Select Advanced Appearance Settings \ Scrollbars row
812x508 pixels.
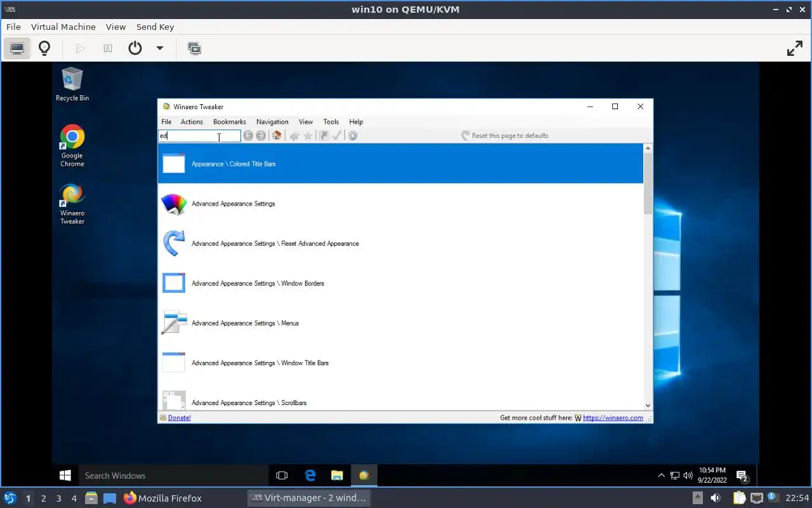[x=400, y=399]
